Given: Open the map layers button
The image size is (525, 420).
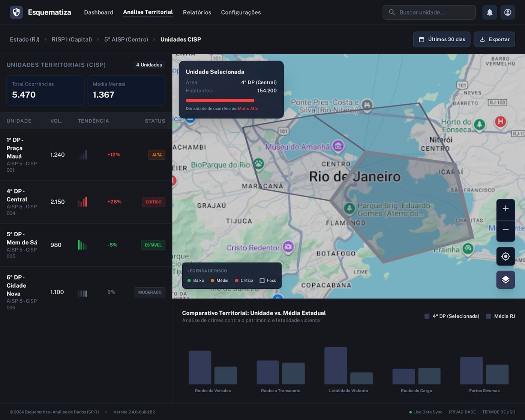Looking at the screenshot, I should (505, 280).
